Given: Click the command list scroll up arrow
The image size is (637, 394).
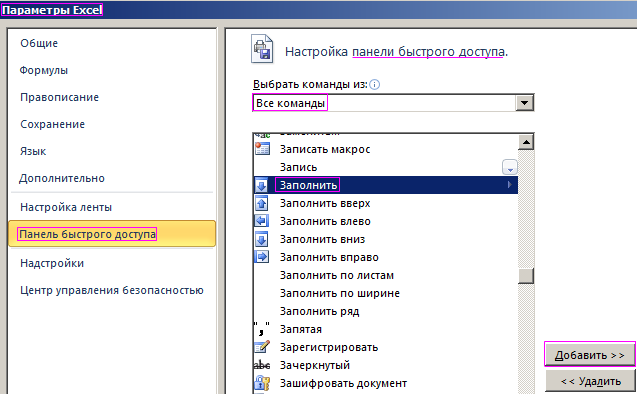Looking at the screenshot, I should tap(526, 142).
